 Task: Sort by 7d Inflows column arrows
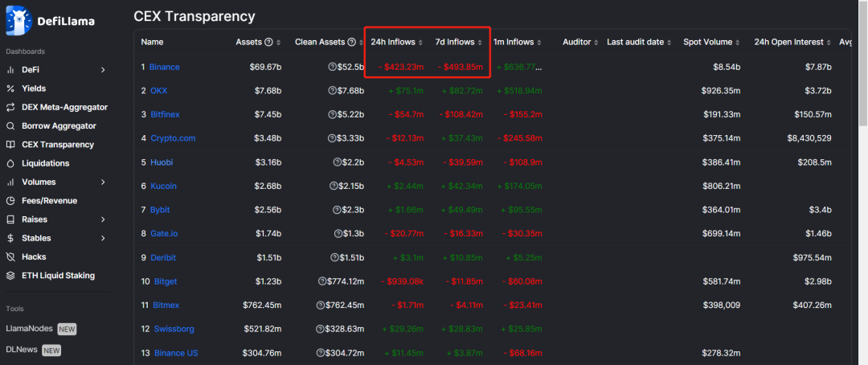click(480, 43)
